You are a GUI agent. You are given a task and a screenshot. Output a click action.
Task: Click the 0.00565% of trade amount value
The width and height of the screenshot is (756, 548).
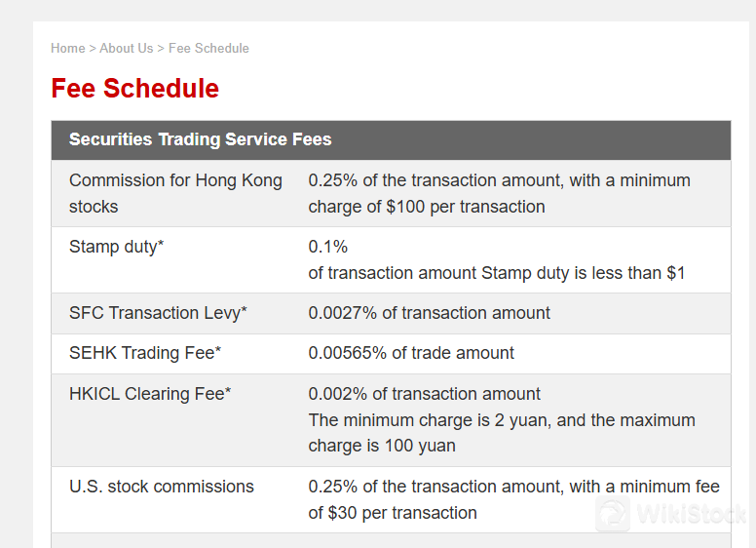(411, 353)
